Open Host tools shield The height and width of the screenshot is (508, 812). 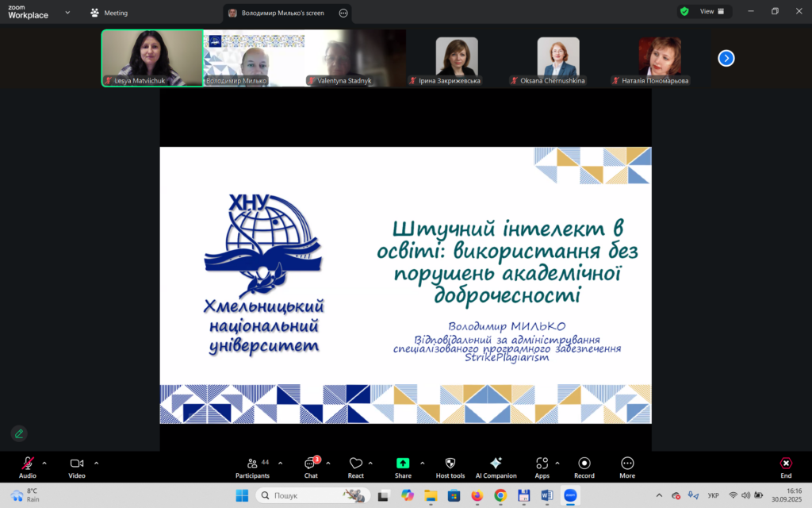click(x=450, y=467)
